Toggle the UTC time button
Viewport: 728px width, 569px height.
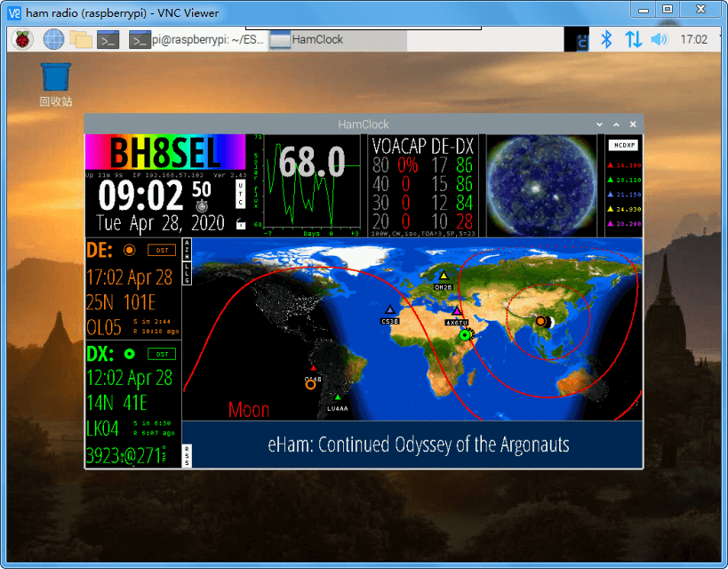(x=240, y=196)
